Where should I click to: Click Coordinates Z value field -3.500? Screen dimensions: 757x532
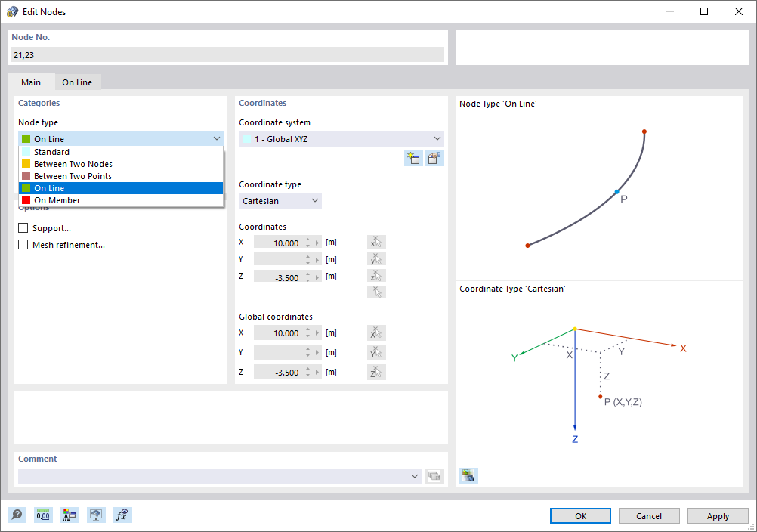[279, 277]
